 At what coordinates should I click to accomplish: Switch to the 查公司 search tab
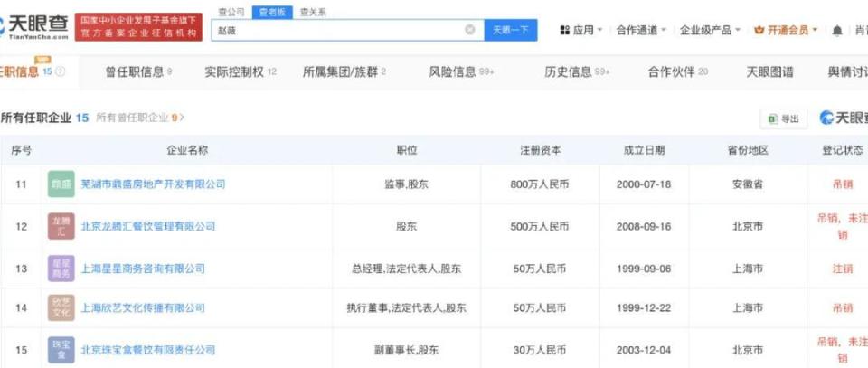click(x=231, y=12)
